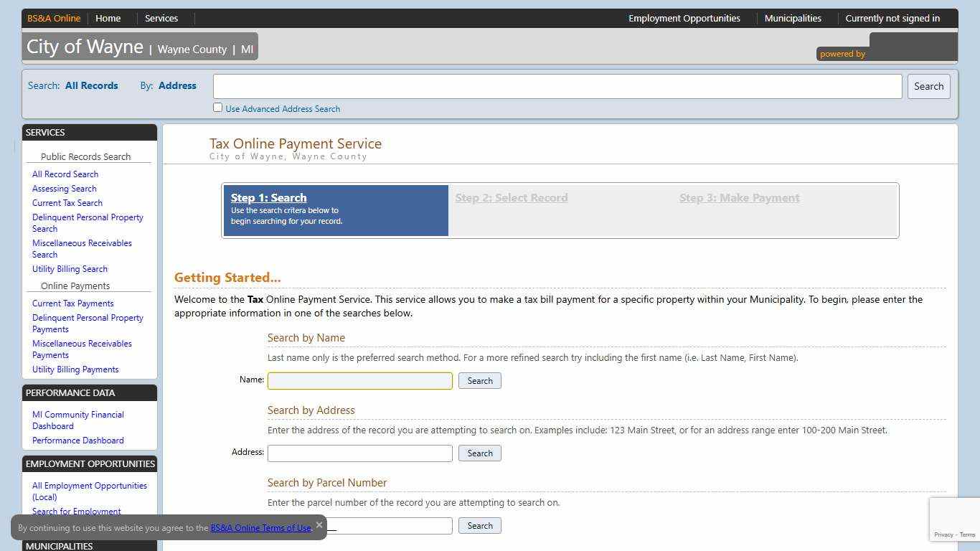The image size is (980, 551).
Task: Click the Search button next to Name field
Action: coord(479,380)
